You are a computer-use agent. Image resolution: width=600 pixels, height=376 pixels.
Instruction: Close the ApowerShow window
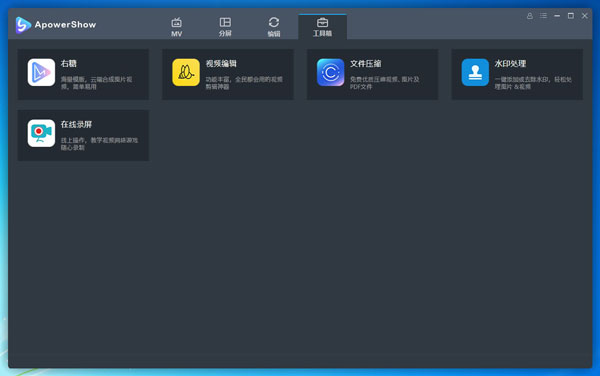pos(585,16)
